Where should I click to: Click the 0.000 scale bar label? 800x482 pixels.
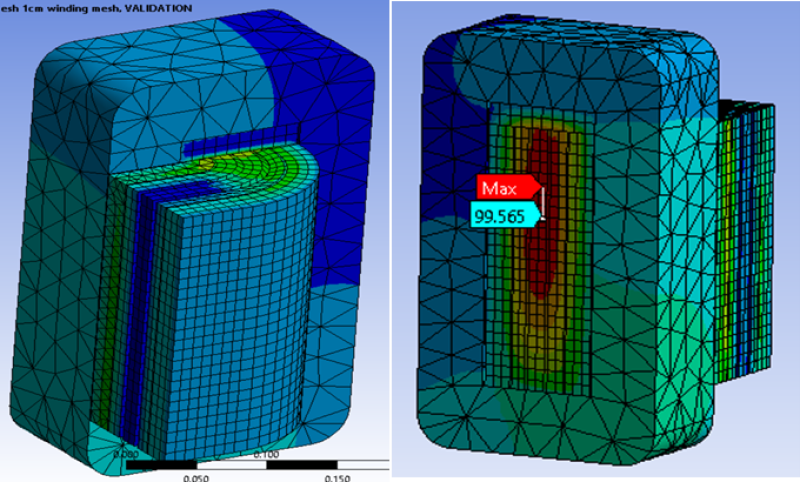[127, 453]
